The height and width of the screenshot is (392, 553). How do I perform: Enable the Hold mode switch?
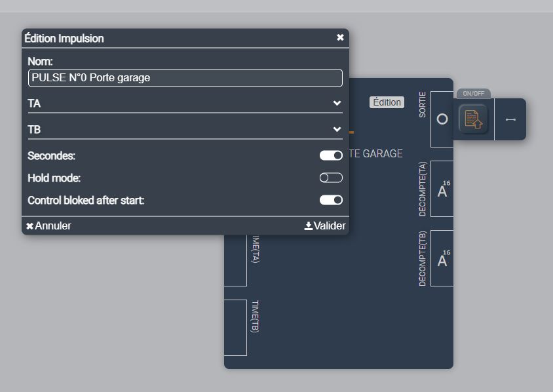331,178
